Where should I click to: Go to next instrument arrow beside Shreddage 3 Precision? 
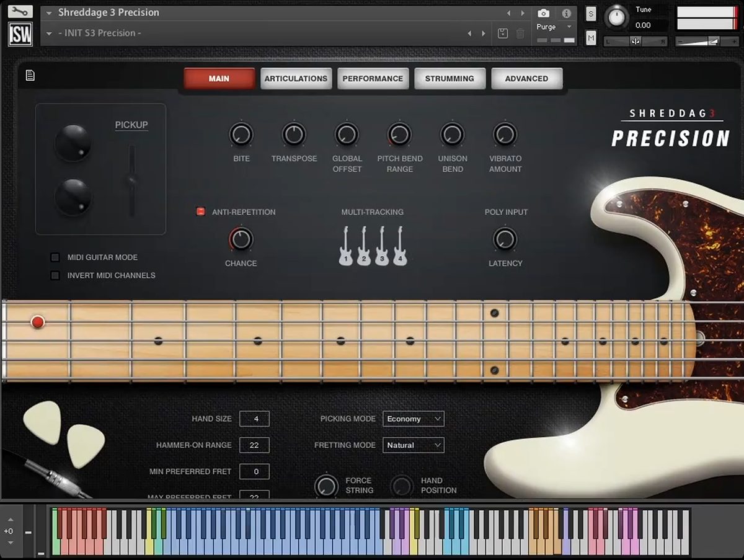(x=523, y=13)
